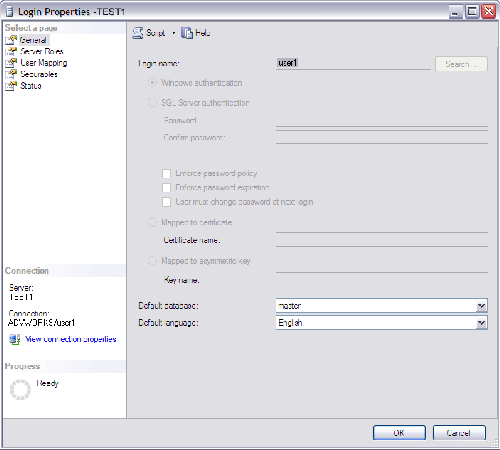Click the Script toolbar label
Viewport: 500px width, 450px height.
coord(156,33)
